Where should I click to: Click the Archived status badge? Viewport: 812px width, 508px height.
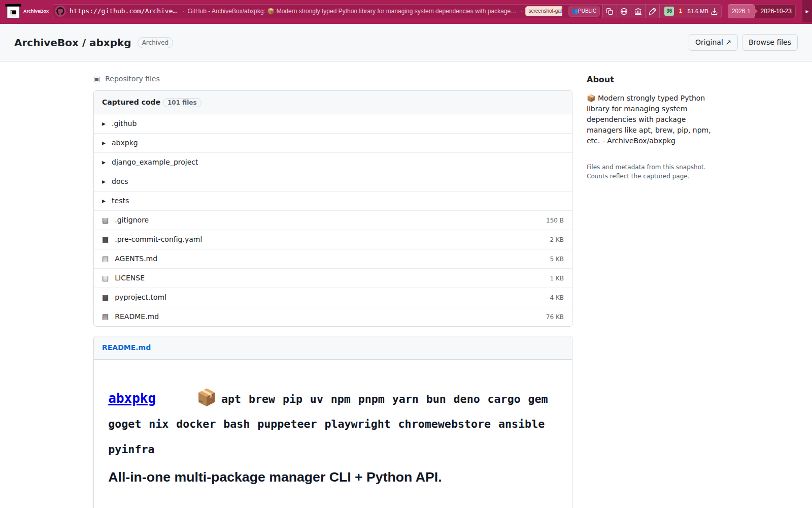155,43
